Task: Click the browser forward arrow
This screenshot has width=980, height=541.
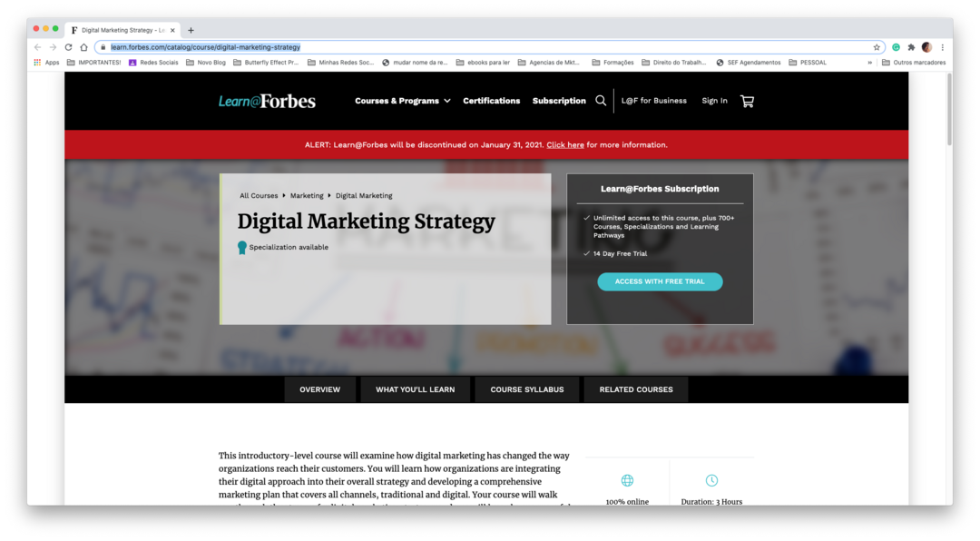Action: (54, 47)
